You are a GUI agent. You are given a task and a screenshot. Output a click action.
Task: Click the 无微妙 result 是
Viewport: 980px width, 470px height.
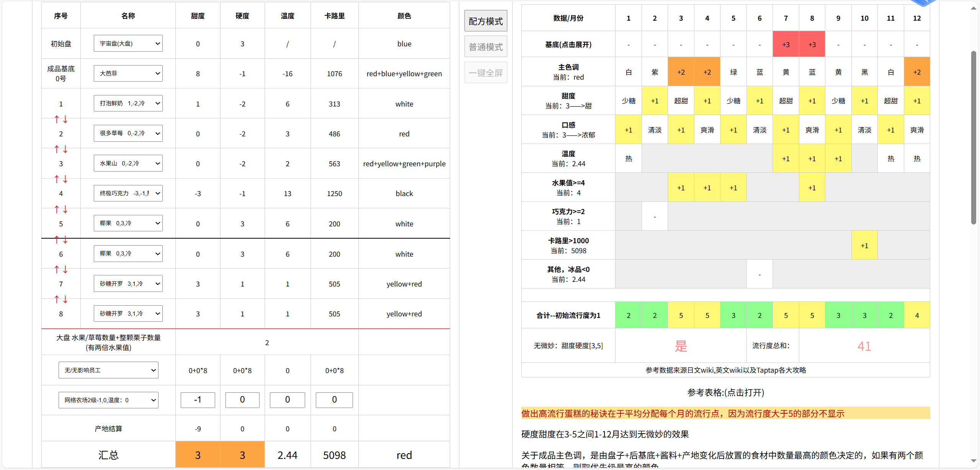[681, 346]
